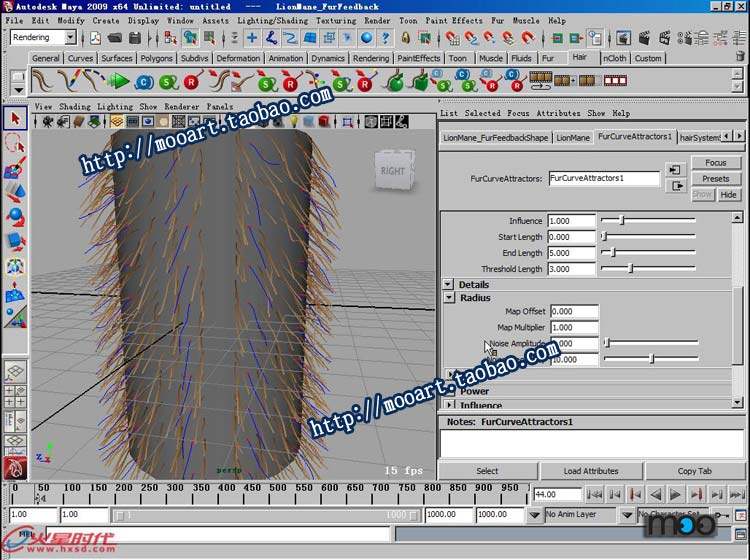The image size is (750, 560).
Task: Click the input connection arrow button
Action: coord(674,170)
